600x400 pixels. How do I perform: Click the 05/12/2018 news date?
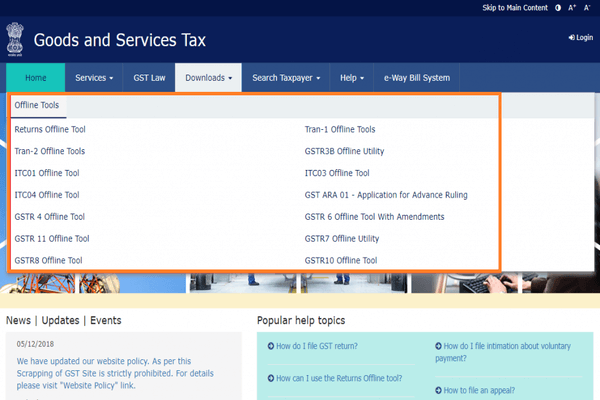35,344
